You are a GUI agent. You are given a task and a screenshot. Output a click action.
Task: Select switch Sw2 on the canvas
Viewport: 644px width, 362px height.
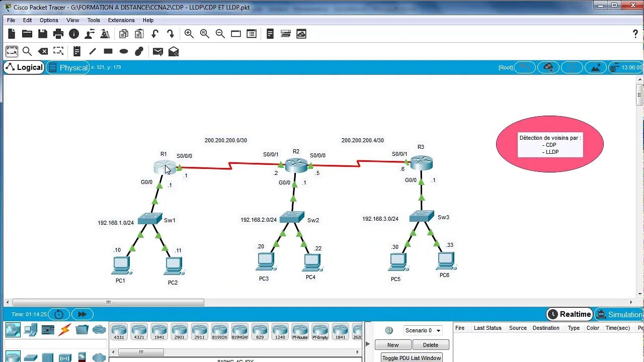coord(292,217)
